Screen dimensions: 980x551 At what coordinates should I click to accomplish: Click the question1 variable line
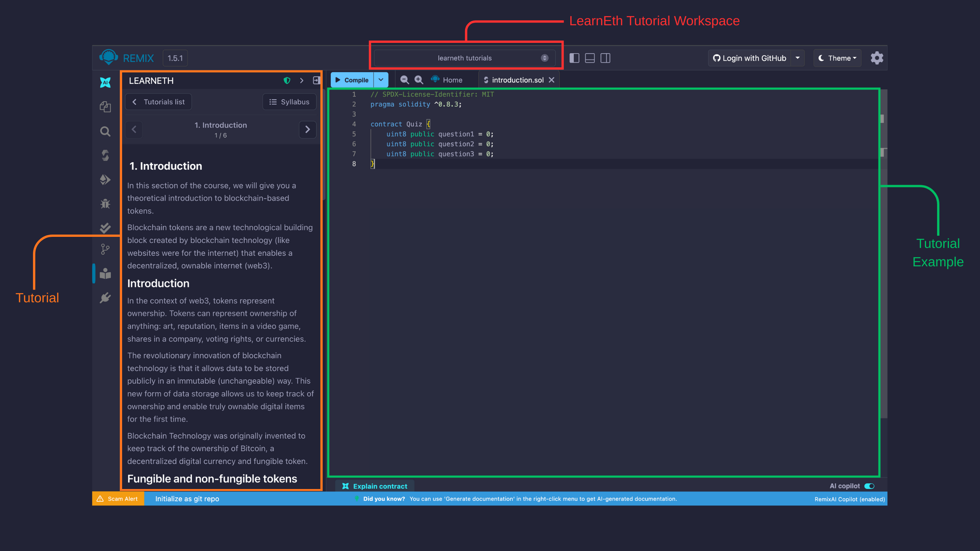(x=440, y=134)
